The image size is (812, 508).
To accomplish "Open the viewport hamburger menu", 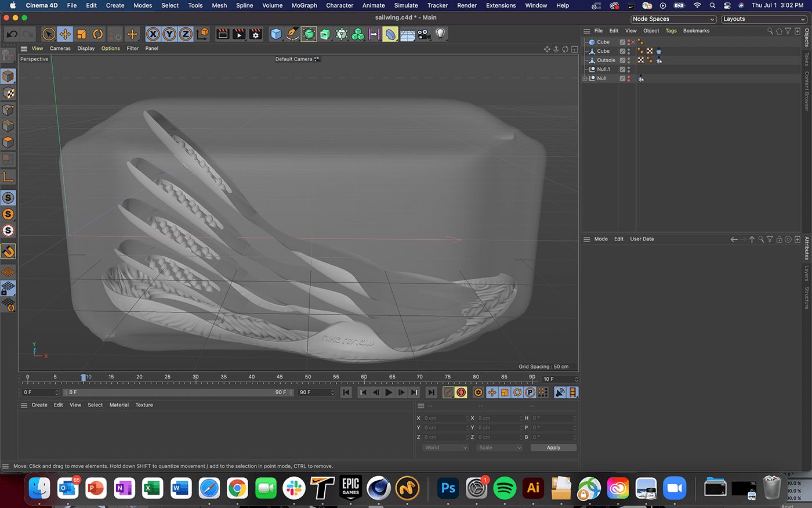I will point(24,49).
